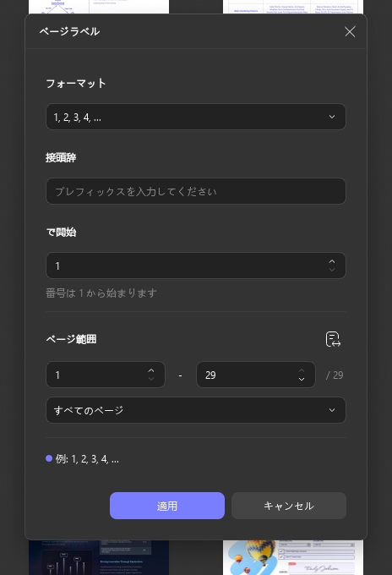Image resolution: width=392 pixels, height=575 pixels.
Task: Increase the で開始 start number
Action: click(x=332, y=261)
